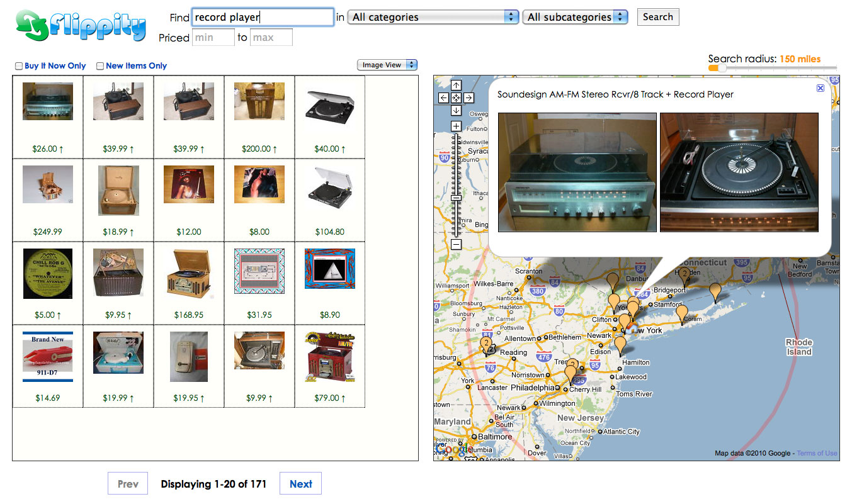Zoom in on the map
Screen dimensions: 852x504
point(457,126)
